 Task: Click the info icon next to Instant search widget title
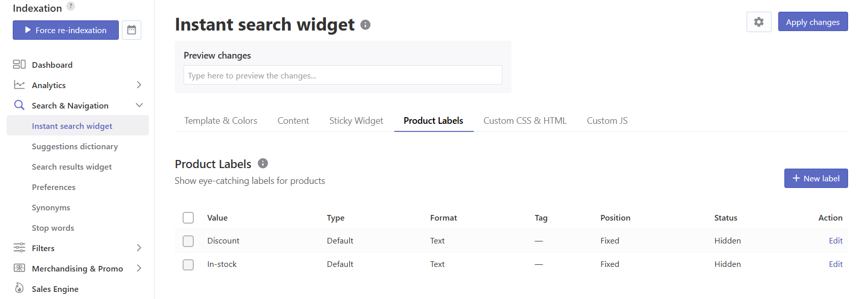(x=365, y=24)
